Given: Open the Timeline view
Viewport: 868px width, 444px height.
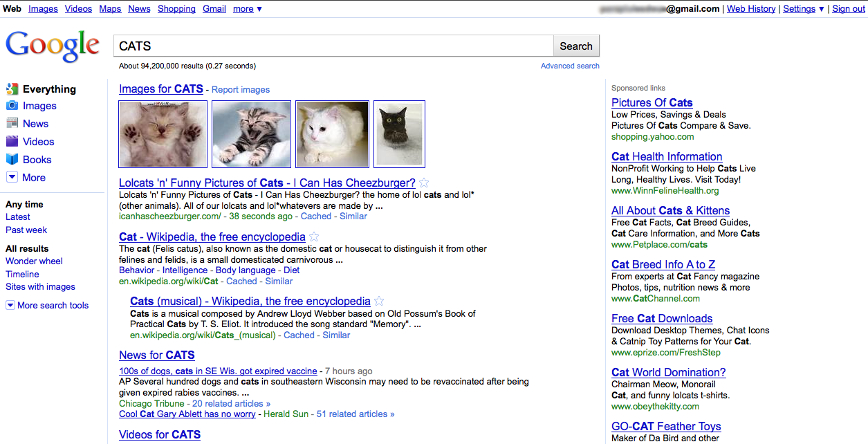Looking at the screenshot, I should pyautogui.click(x=22, y=274).
